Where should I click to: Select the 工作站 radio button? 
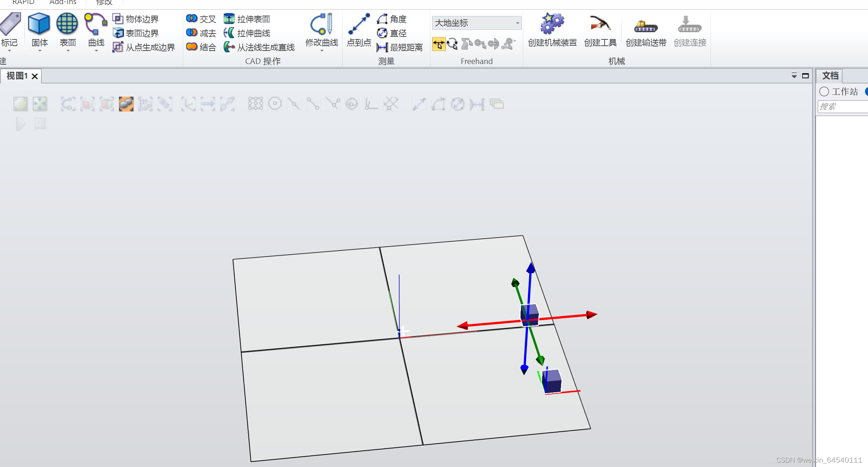[x=824, y=91]
